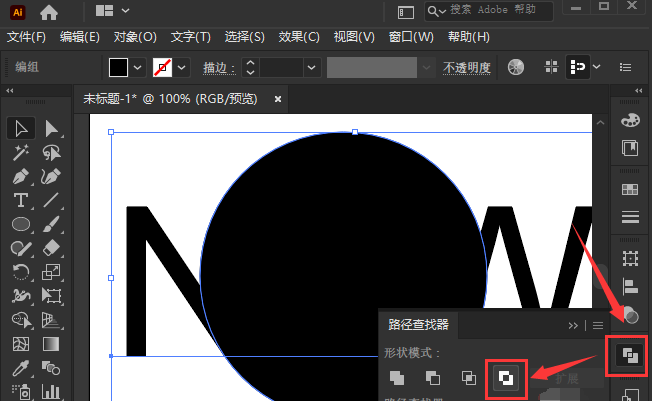Open the stroke weight dropdown
Screen dimensions: 652x401
click(311, 67)
